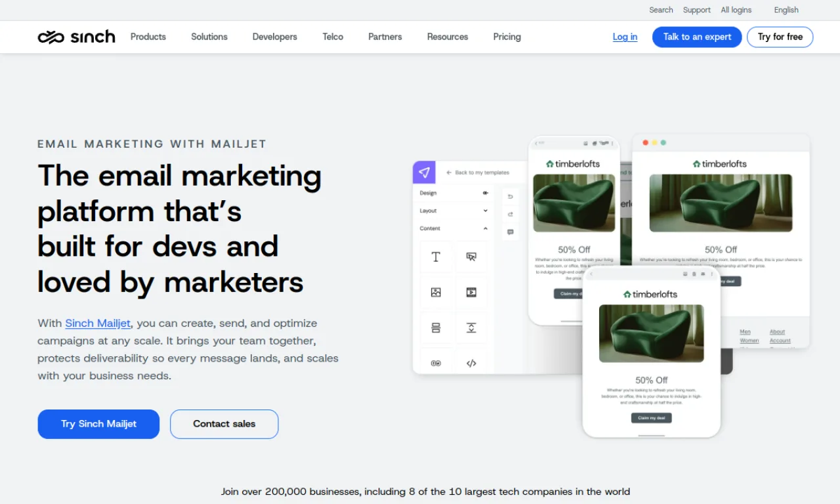Click the sofa image in desktop mockup
The image size is (840, 504).
coord(721,203)
